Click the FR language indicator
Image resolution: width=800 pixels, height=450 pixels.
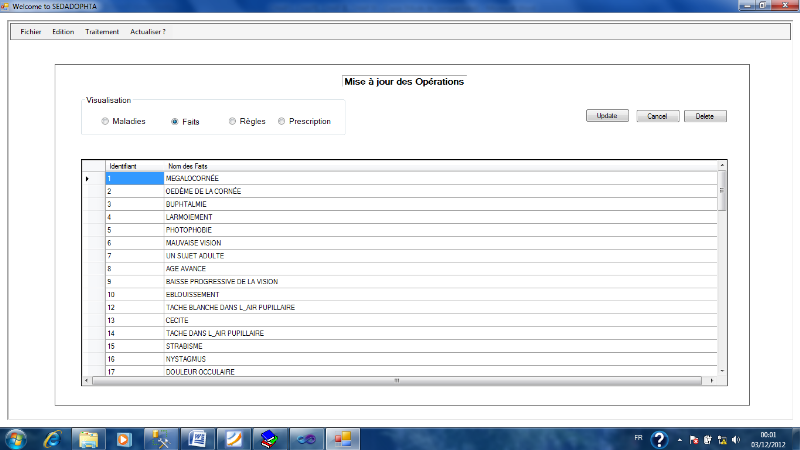pyautogui.click(x=638, y=438)
